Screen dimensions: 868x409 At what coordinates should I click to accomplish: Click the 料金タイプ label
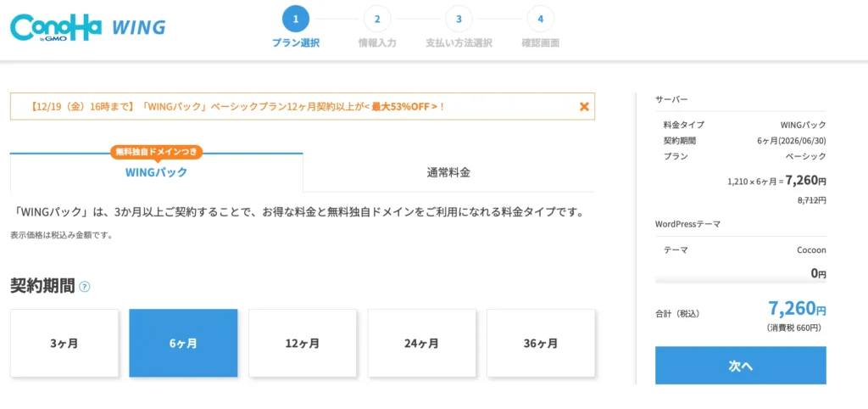click(684, 125)
